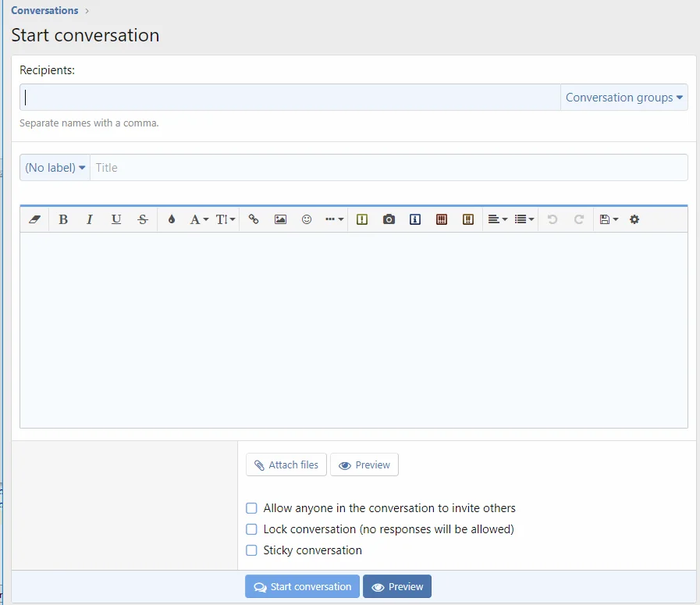Go to Conversations breadcrumb link
This screenshot has width=700, height=605.
coord(44,11)
